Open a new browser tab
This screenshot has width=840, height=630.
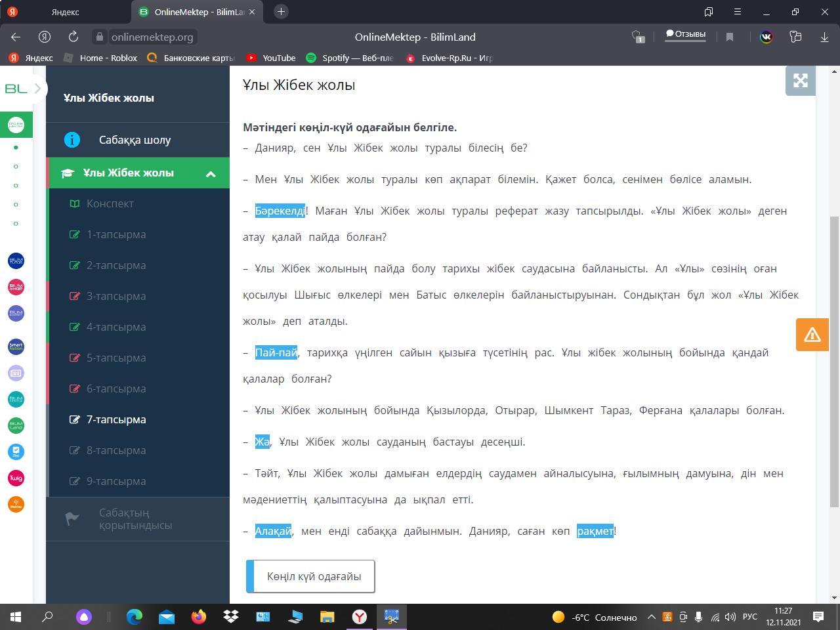tap(281, 11)
